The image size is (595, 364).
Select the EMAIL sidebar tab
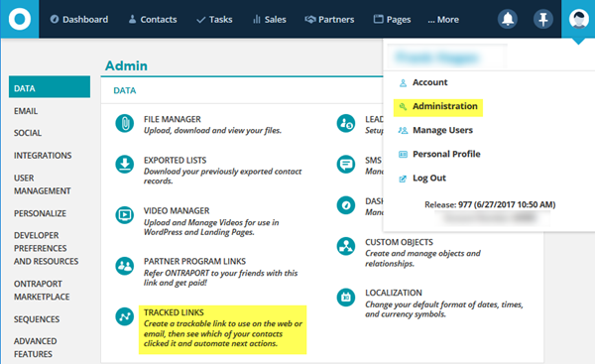(26, 111)
